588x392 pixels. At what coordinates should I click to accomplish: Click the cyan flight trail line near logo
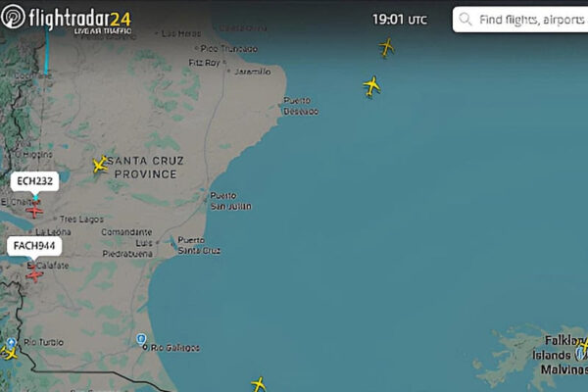pos(47,51)
